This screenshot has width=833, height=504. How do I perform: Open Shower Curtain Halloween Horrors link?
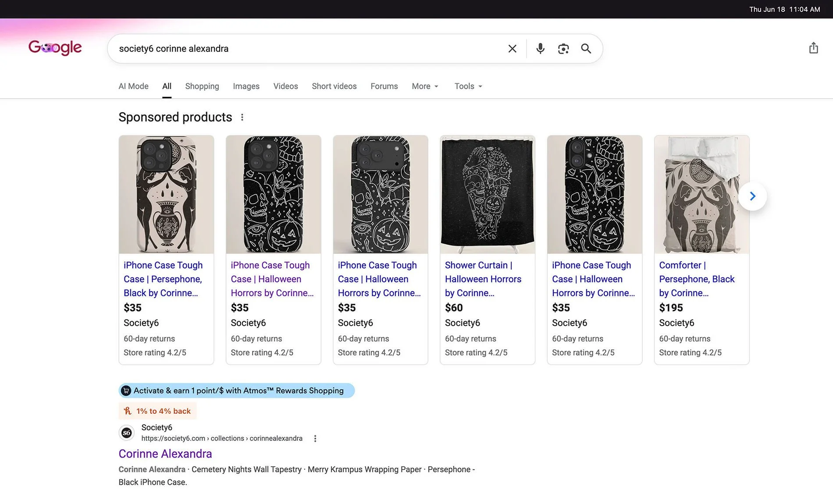pos(483,279)
